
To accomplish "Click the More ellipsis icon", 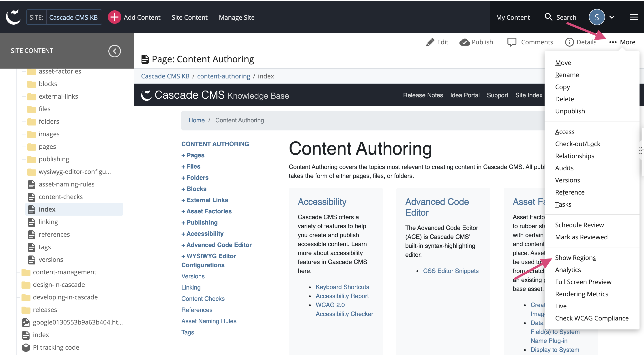I will [613, 42].
